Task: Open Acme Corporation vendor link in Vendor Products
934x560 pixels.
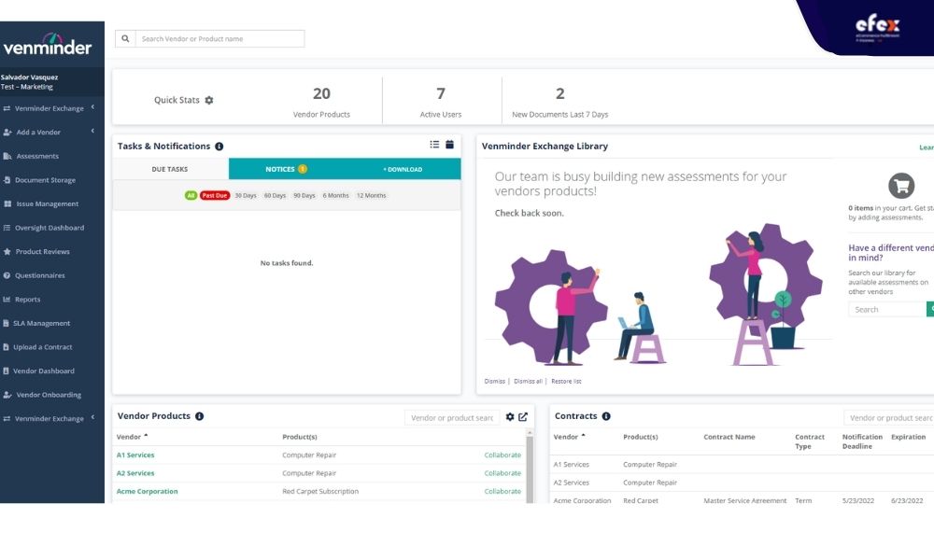Action: pos(148,492)
